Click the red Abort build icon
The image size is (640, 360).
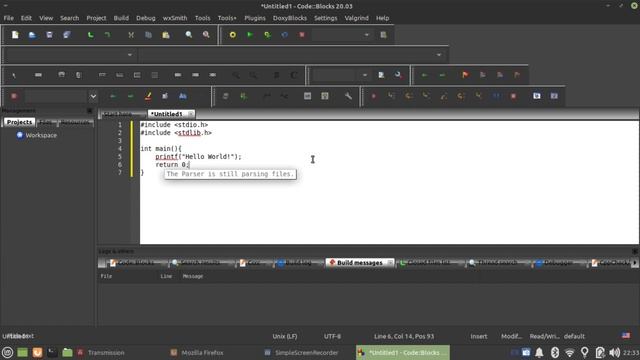(x=302, y=35)
